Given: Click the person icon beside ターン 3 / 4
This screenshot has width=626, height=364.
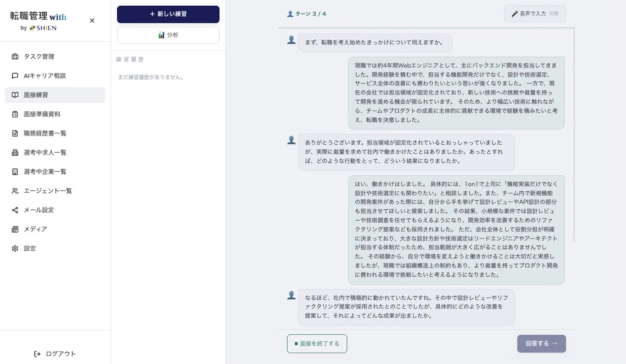Looking at the screenshot, I should 290,14.
